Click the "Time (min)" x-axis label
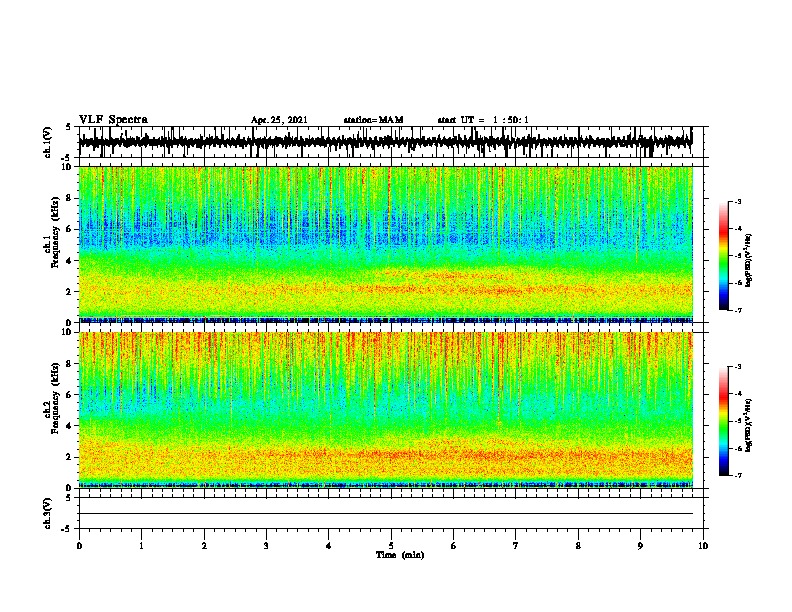 pyautogui.click(x=400, y=555)
